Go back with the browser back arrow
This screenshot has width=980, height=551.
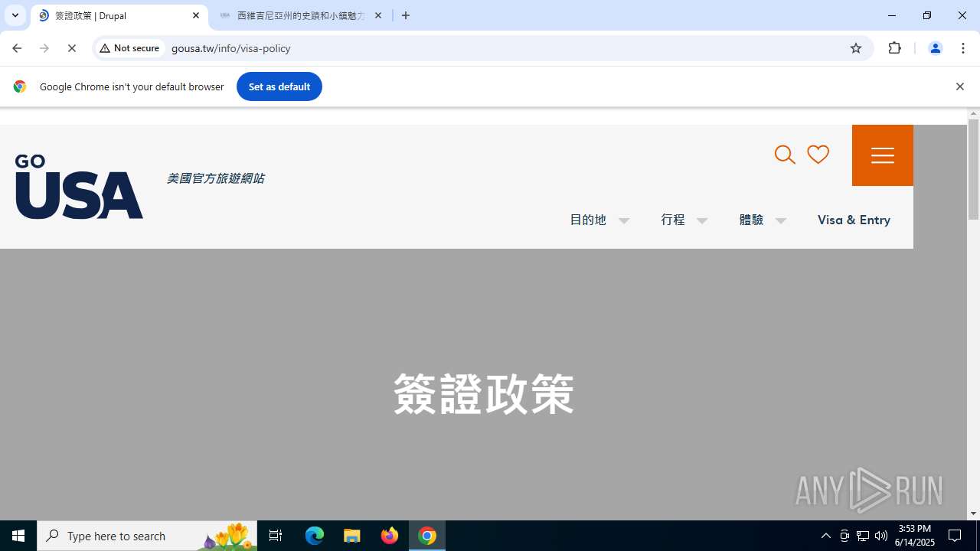[17, 48]
